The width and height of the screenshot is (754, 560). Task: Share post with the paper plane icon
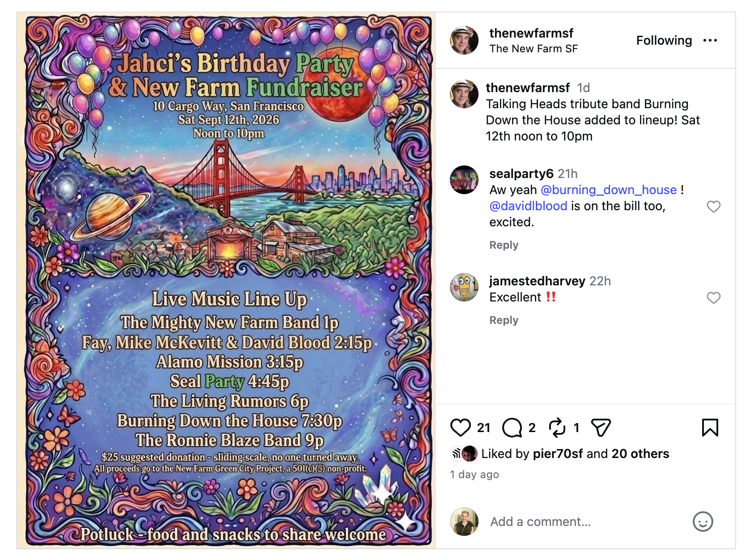point(601,428)
